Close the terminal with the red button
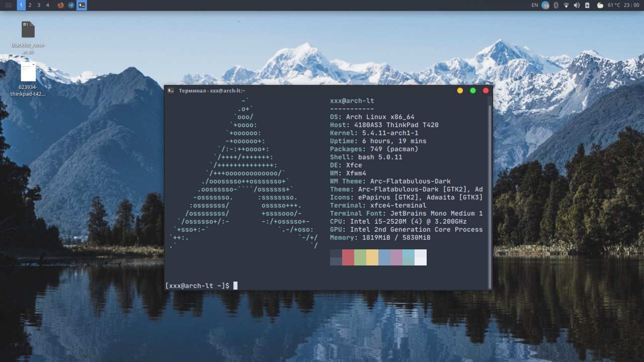Viewport: 644px width, 362px height. pos(486,90)
